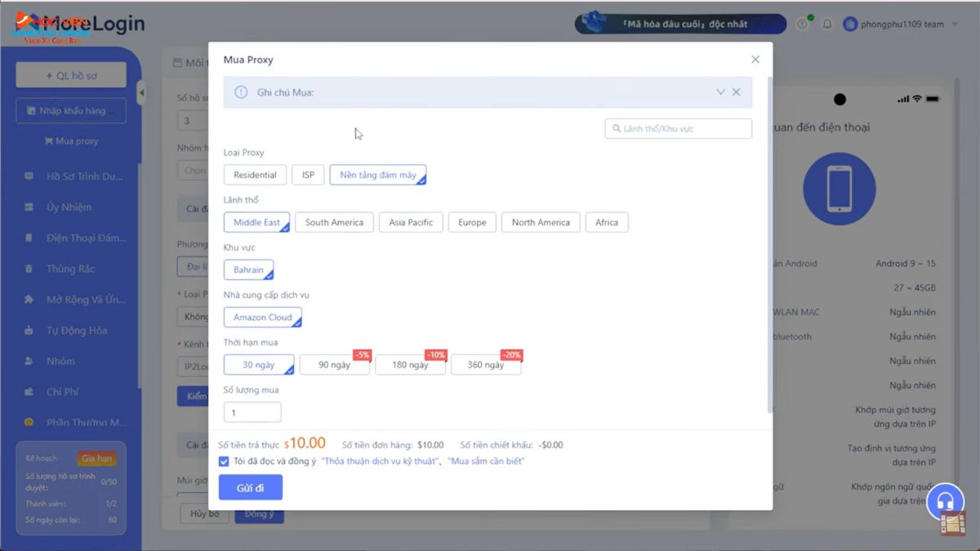980x551 pixels.
Task: Open the headset support chat icon
Action: (946, 501)
